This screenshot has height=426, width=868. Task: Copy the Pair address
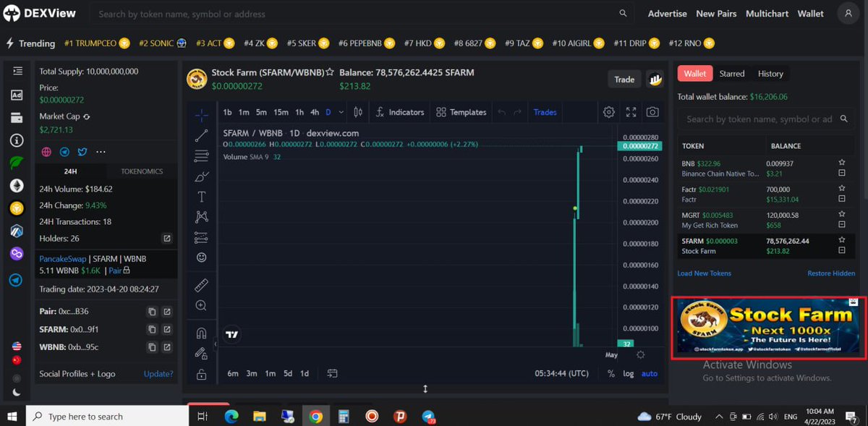(x=152, y=312)
